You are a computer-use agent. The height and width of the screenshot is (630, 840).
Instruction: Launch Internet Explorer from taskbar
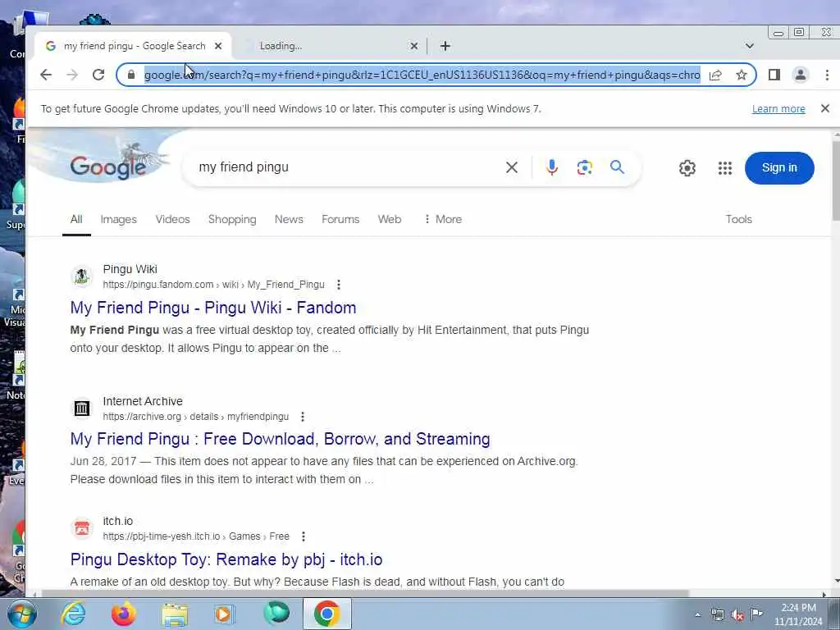73,614
